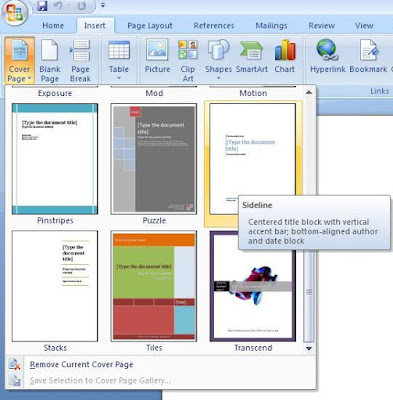Click the Pinstripes caption text

click(55, 220)
